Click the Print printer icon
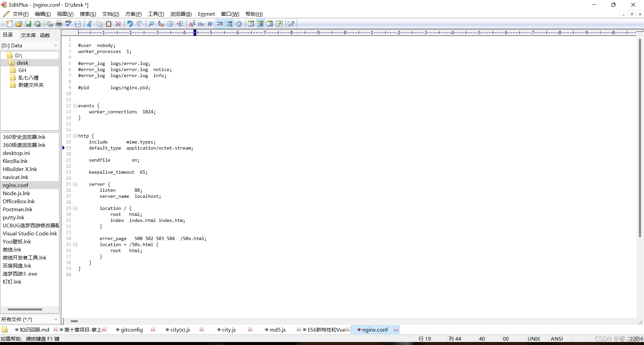 tap(59, 24)
